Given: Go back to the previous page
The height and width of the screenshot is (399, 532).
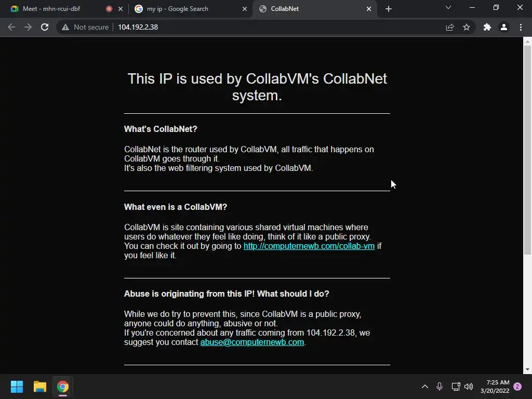Looking at the screenshot, I should pyautogui.click(x=11, y=27).
